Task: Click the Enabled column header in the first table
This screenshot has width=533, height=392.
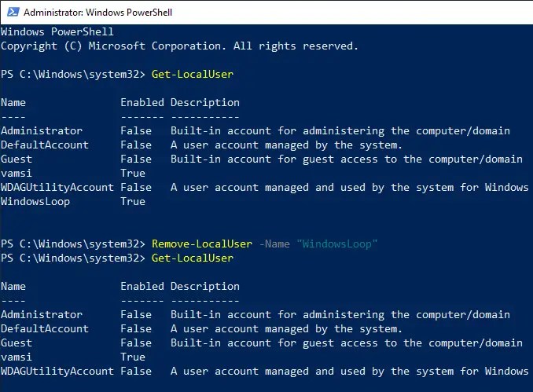Action: 142,102
